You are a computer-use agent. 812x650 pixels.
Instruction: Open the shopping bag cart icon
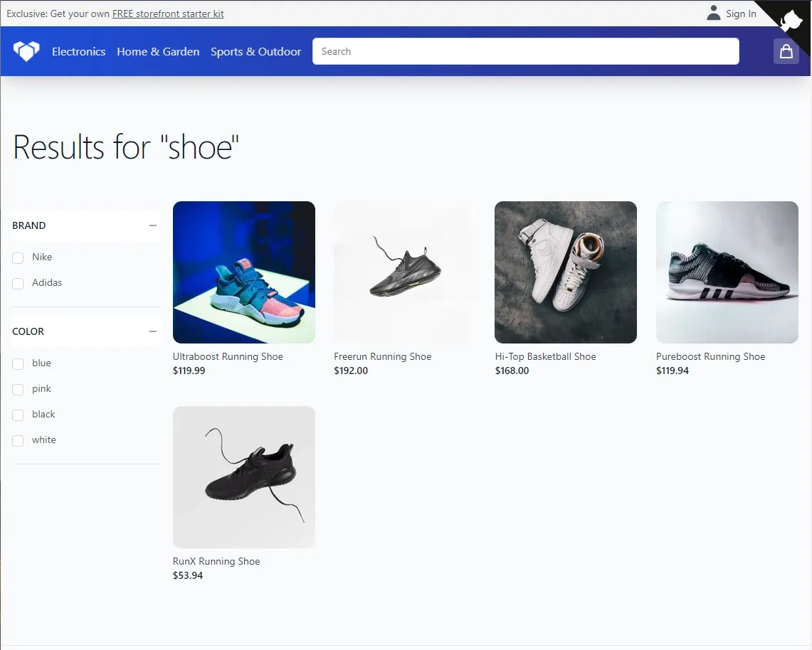pyautogui.click(x=786, y=51)
